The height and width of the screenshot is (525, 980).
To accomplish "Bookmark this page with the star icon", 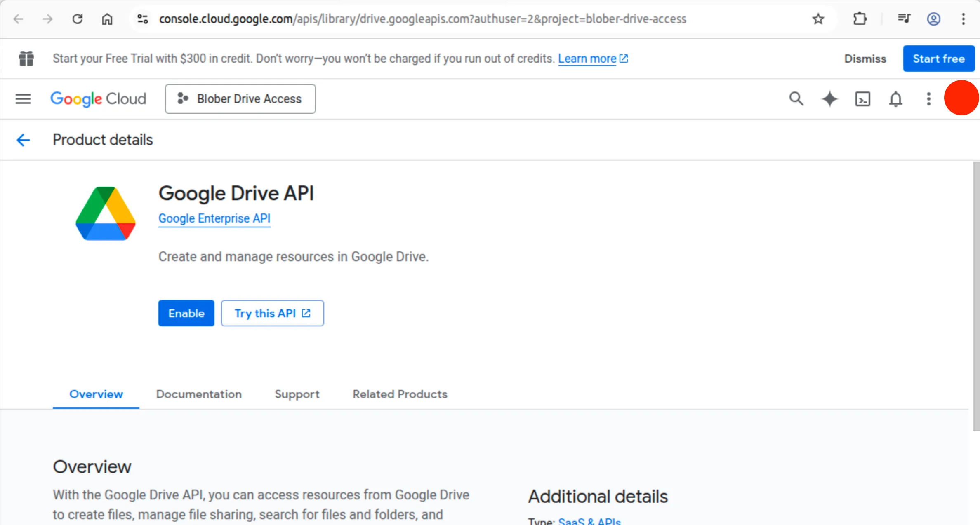I will [x=818, y=19].
